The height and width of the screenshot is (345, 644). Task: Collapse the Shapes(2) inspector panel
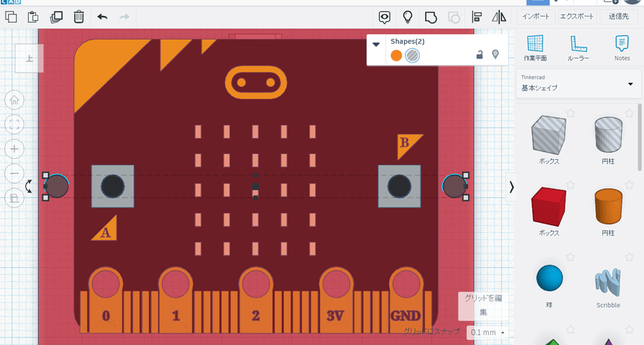coord(376,44)
